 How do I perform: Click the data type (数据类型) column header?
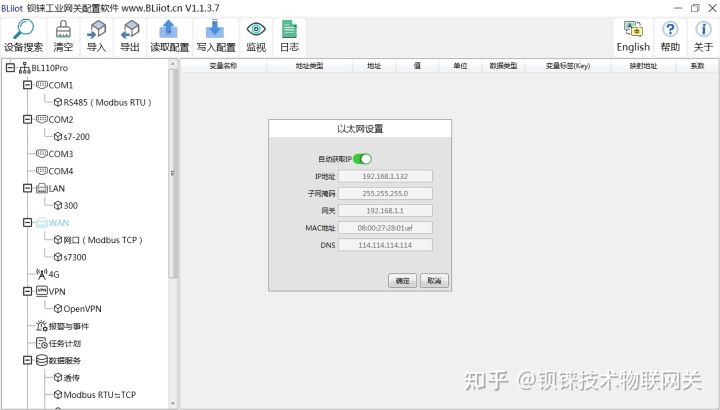click(x=503, y=66)
